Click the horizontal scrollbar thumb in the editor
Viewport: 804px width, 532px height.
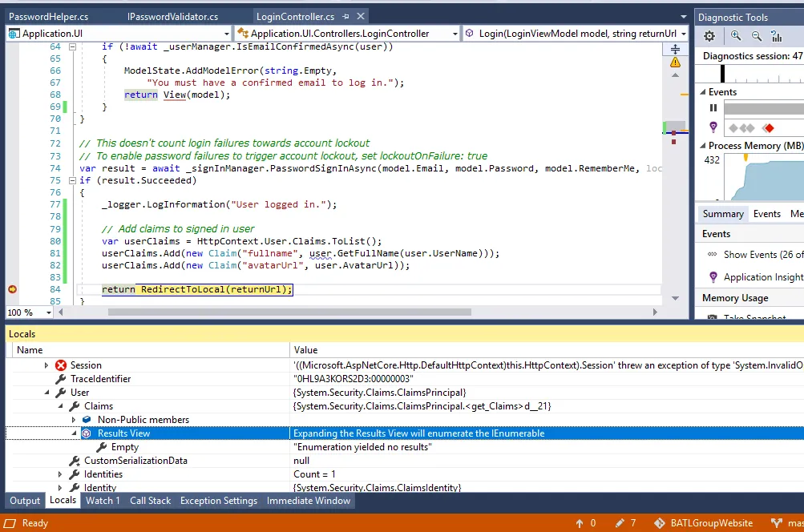click(x=289, y=312)
